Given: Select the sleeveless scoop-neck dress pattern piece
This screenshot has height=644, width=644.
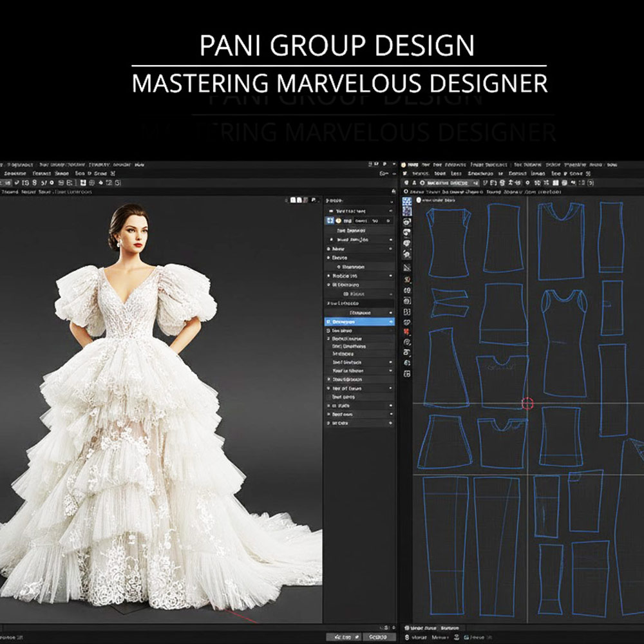Looking at the screenshot, I should [564, 343].
